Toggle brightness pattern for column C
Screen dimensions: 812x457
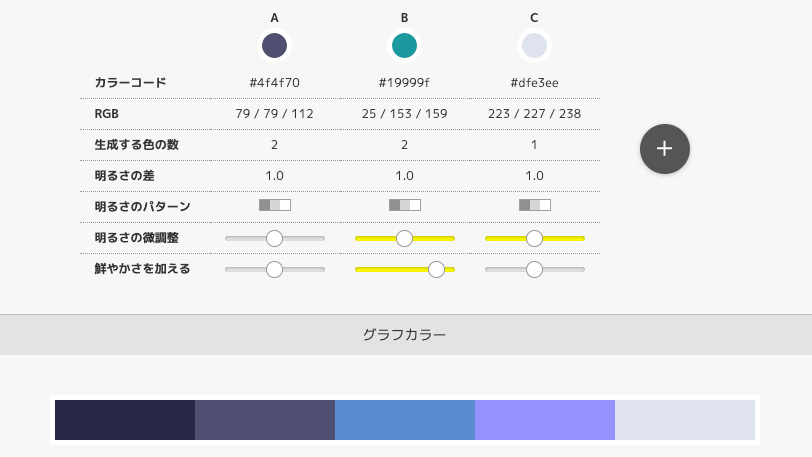tap(535, 205)
